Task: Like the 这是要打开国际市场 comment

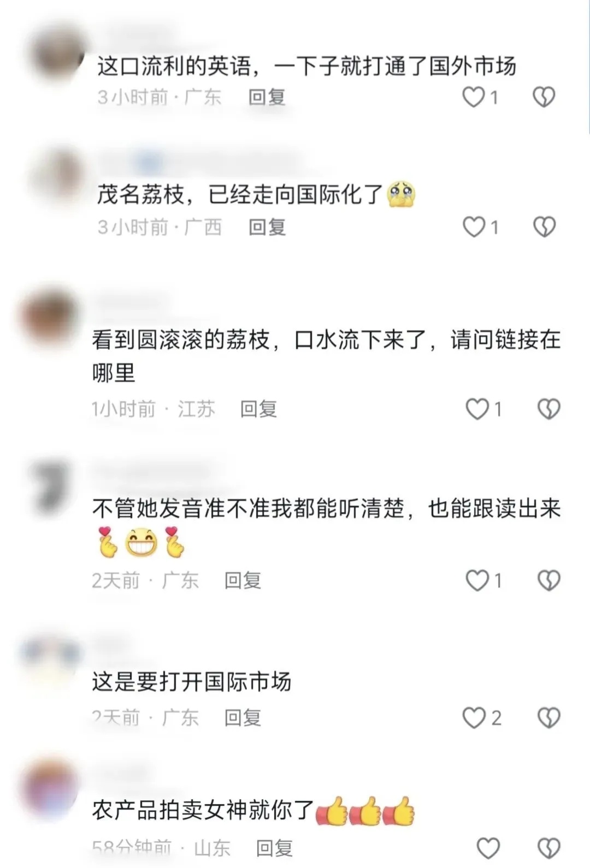Action: coord(474,718)
